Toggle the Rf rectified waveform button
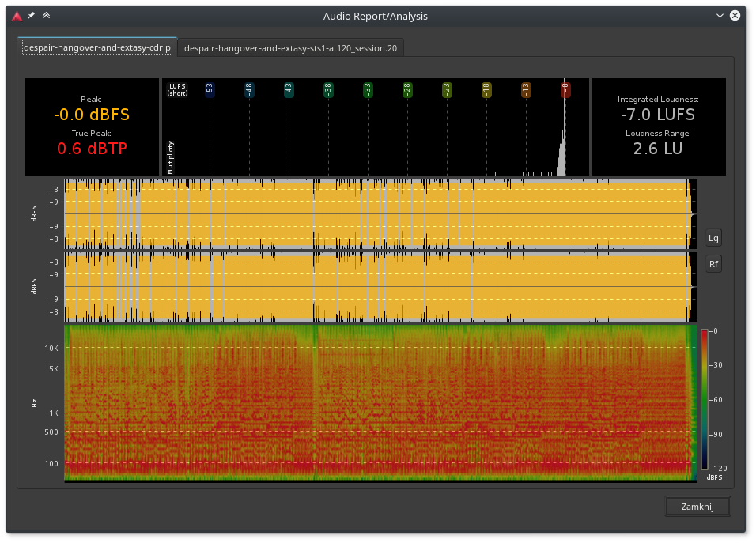This screenshot has height=543, width=756. tap(713, 264)
